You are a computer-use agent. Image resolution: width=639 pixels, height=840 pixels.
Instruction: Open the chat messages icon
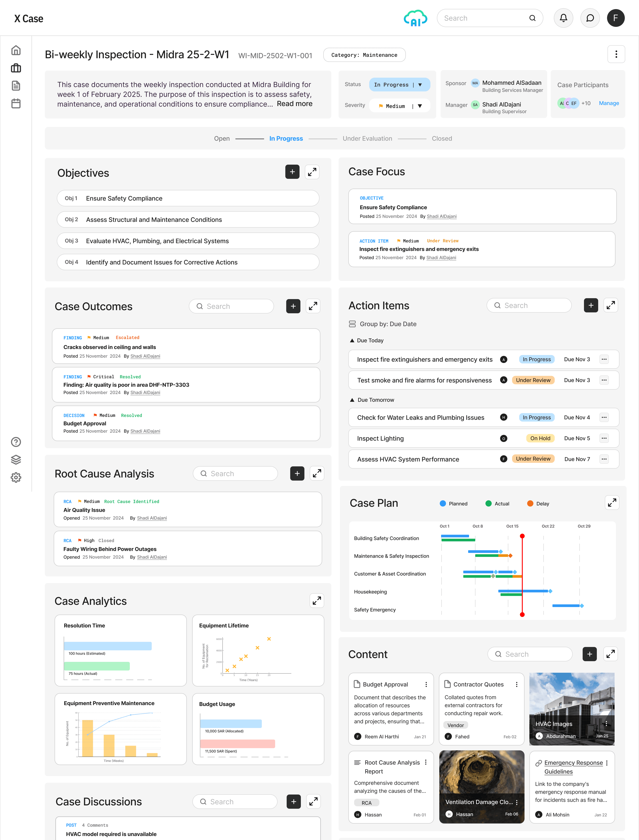590,18
